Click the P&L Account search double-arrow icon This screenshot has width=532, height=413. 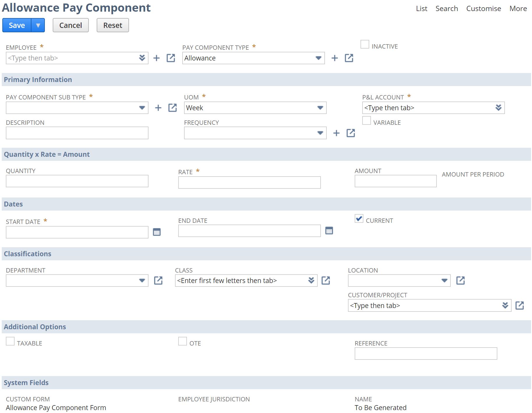(499, 108)
